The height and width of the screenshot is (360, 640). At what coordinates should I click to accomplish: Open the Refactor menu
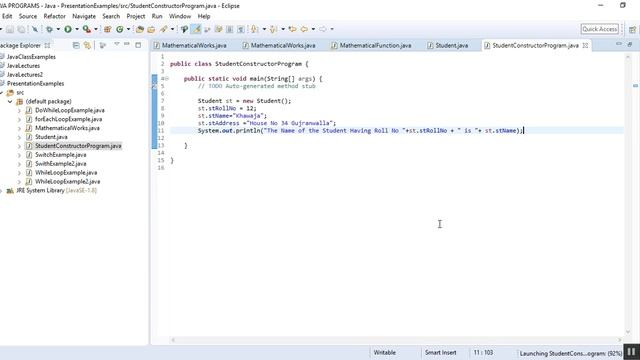coord(55,16)
